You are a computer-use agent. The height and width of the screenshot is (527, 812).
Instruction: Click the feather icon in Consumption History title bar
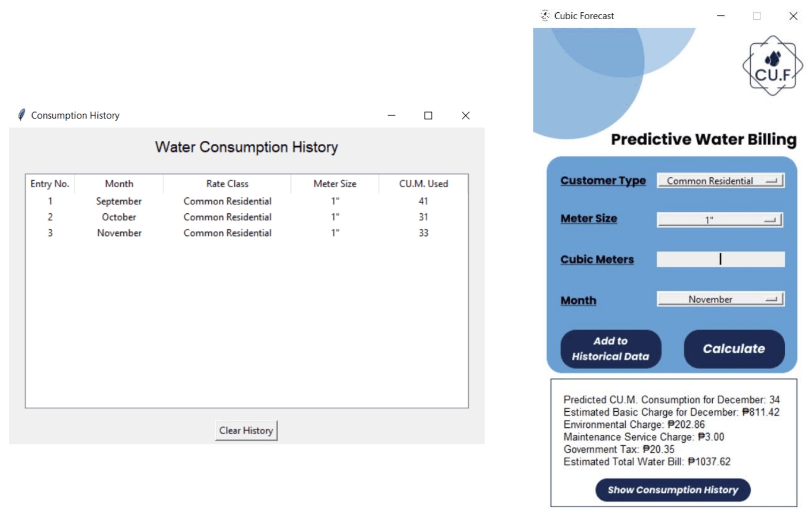click(21, 115)
